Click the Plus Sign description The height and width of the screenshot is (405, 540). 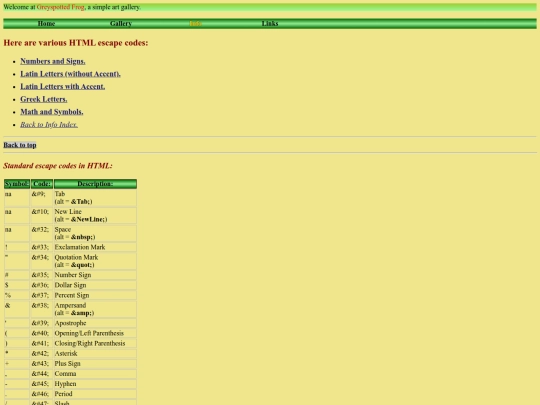pos(95,364)
